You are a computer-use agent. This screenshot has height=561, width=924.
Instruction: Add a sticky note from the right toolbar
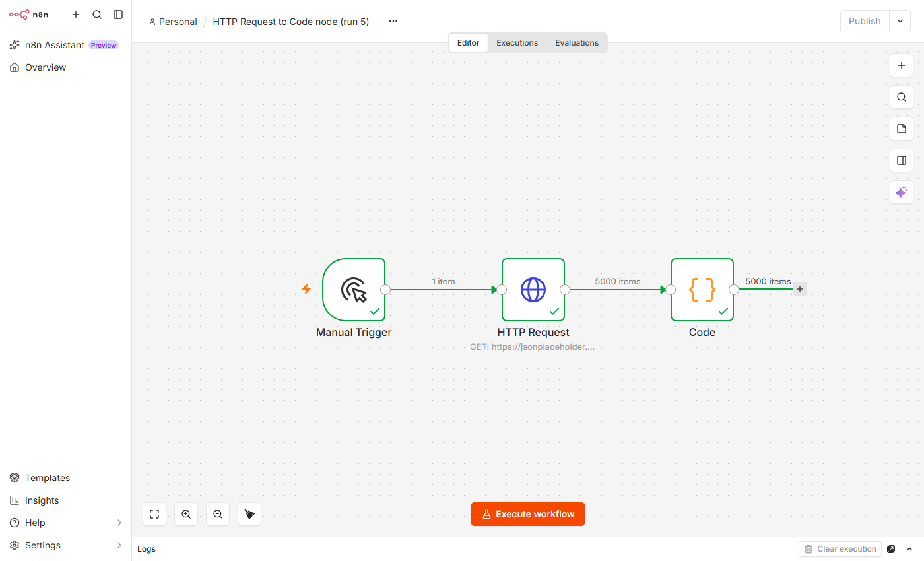point(902,129)
